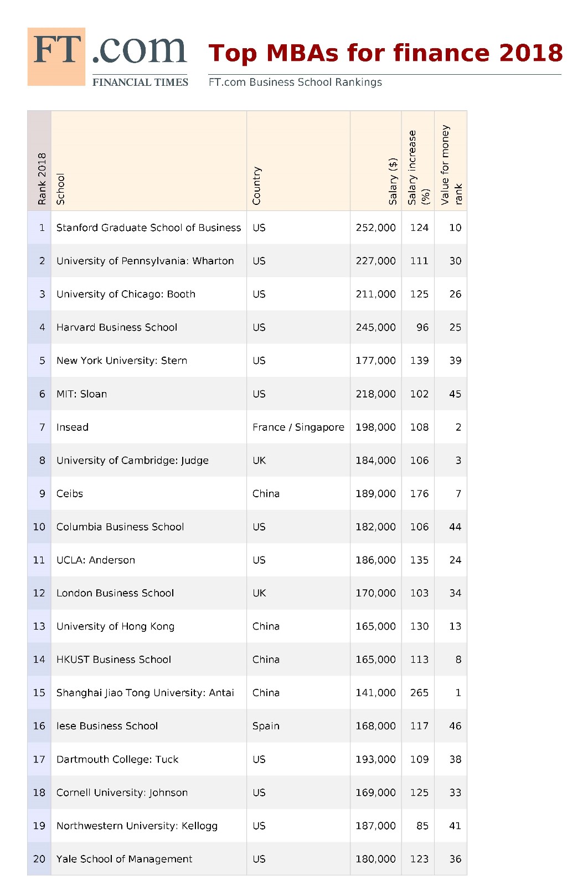
Task: Click the 'Salary ($)' column header
Action: 376,161
